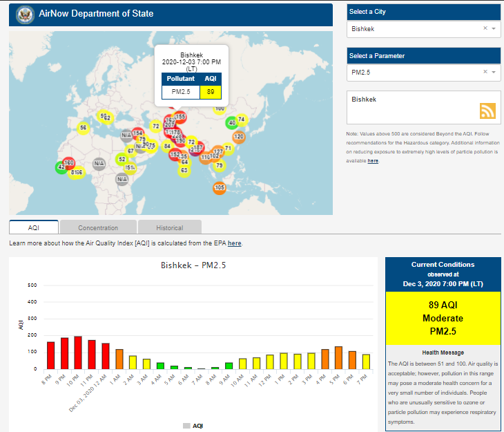
Task: Click the 10 PM red chart bar
Action: click(x=78, y=353)
